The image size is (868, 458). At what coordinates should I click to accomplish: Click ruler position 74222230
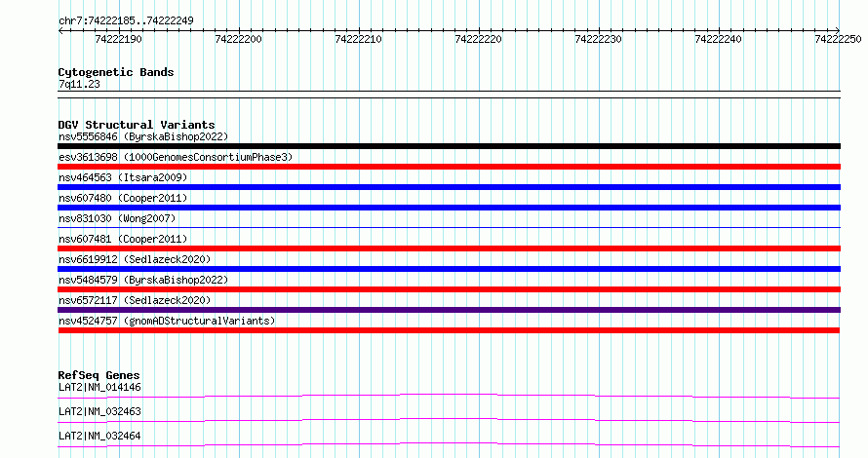(599, 39)
